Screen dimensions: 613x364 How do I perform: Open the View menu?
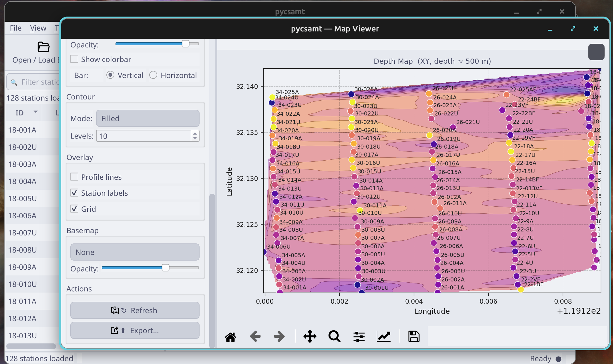[38, 28]
